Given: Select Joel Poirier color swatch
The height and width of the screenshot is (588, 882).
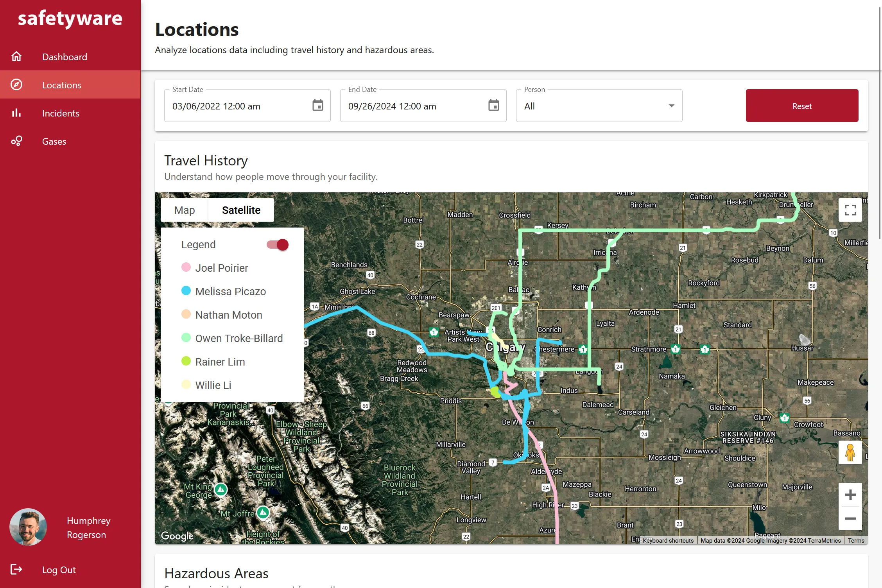Looking at the screenshot, I should click(186, 267).
